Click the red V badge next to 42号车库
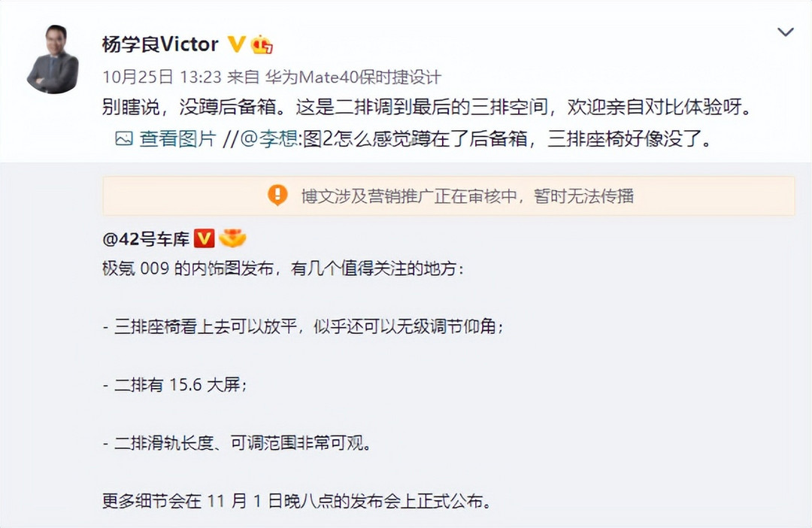812x528 pixels. click(x=204, y=239)
